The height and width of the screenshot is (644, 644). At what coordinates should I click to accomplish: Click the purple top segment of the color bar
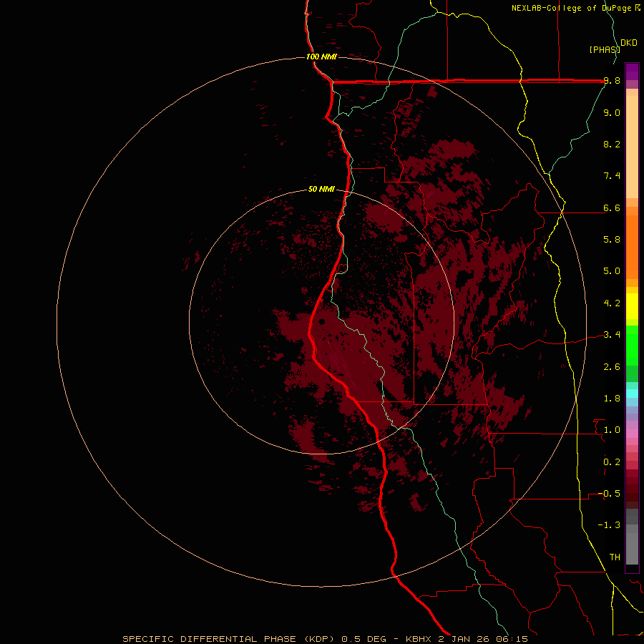pyautogui.click(x=632, y=72)
